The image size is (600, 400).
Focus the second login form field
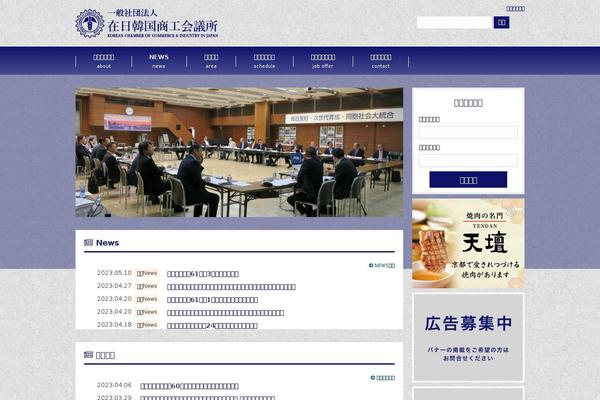tap(468, 160)
